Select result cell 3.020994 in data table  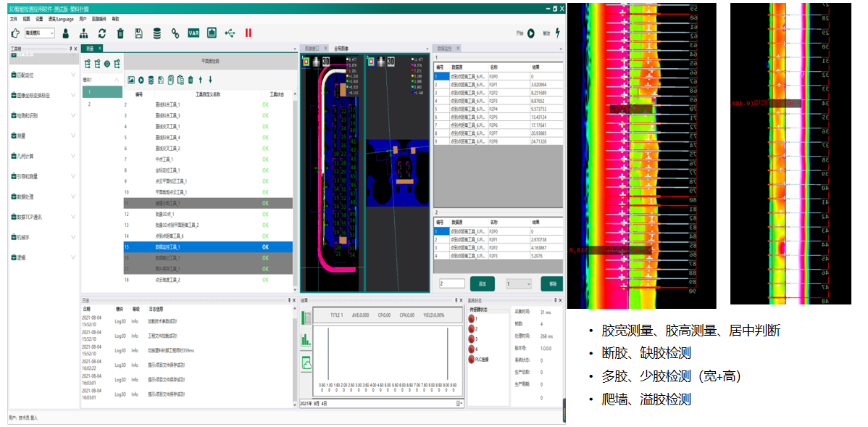[x=546, y=85]
